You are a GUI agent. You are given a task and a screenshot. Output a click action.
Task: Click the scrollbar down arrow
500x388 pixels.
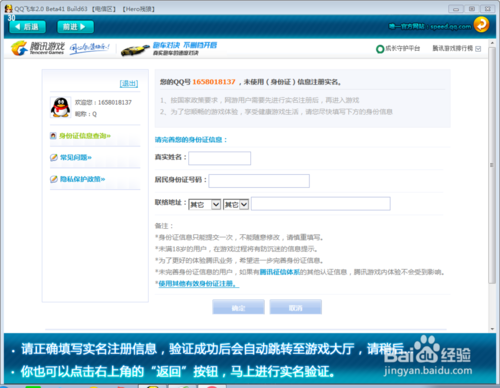[x=492, y=328]
